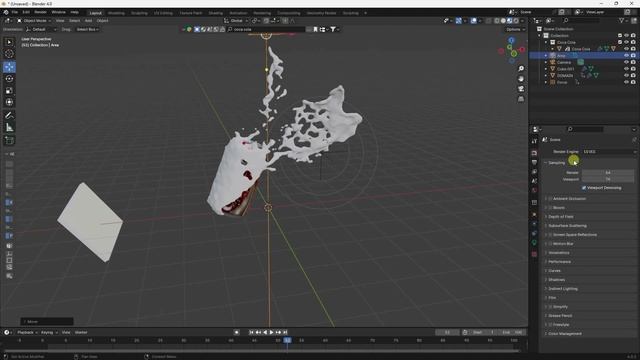Click the viewport zoom magnifier icon
Viewport: 640px width, 360px height.
pos(521,69)
